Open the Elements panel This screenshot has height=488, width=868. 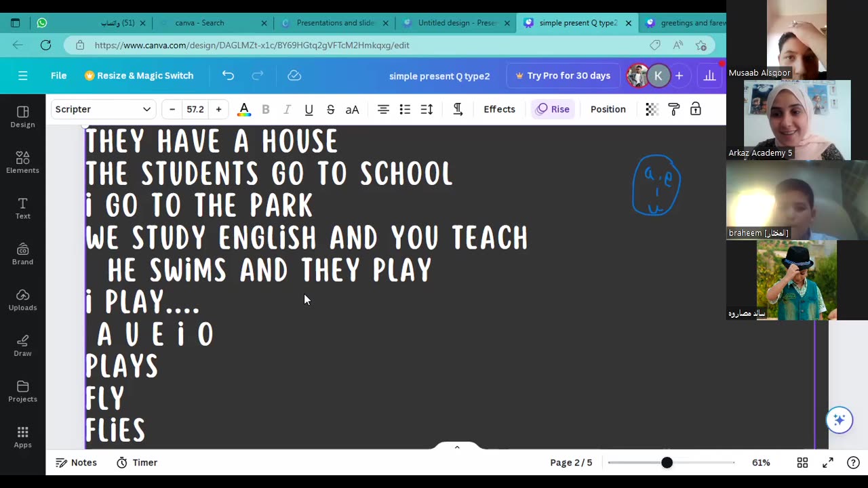tap(22, 163)
